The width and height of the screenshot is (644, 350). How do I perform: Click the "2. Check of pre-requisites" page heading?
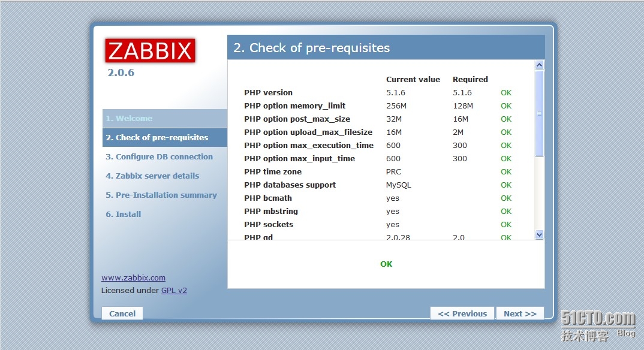pos(312,48)
